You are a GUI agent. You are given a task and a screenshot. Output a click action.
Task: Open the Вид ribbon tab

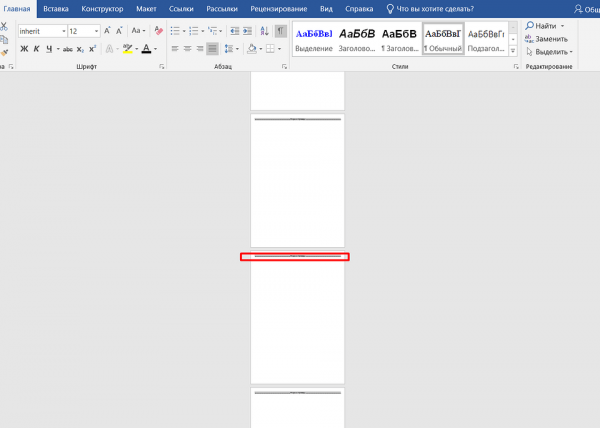click(326, 9)
